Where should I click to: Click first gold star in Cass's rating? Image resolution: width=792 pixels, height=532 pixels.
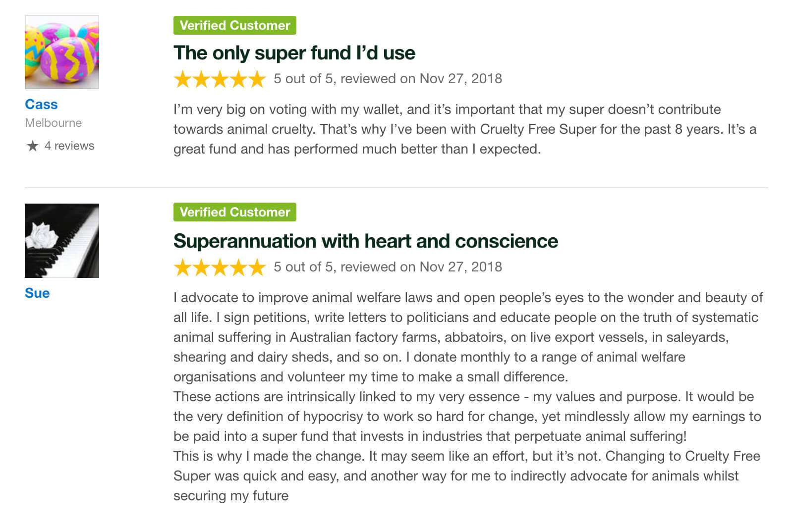[x=183, y=79]
